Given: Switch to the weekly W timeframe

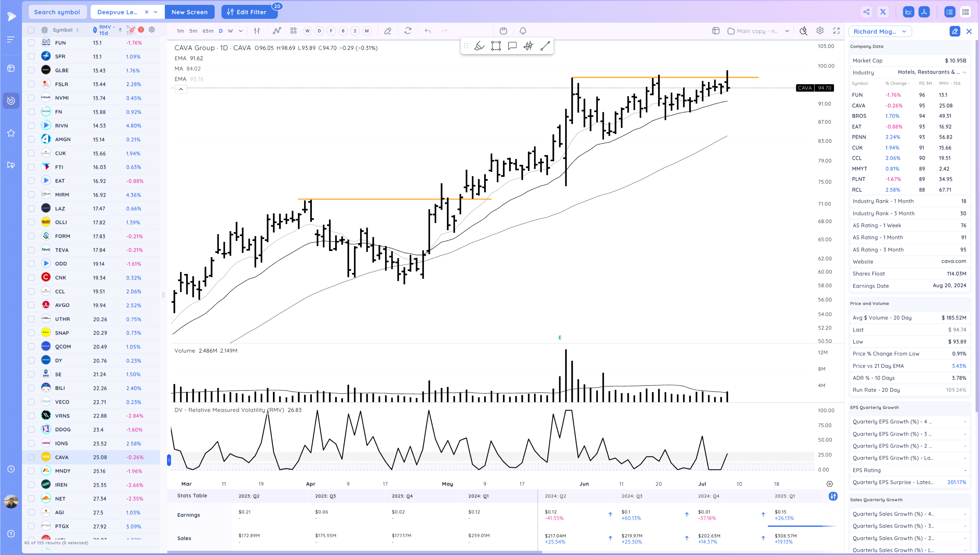Looking at the screenshot, I should click(230, 31).
